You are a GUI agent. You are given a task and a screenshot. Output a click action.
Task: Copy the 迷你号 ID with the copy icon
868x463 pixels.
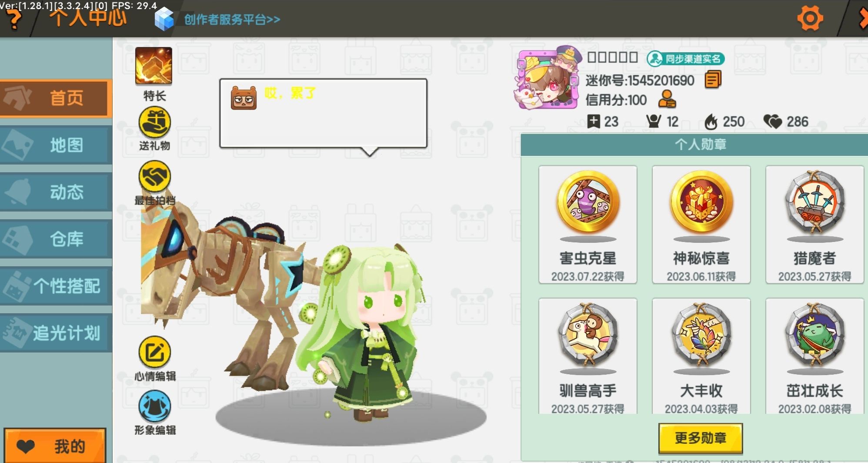tap(713, 80)
